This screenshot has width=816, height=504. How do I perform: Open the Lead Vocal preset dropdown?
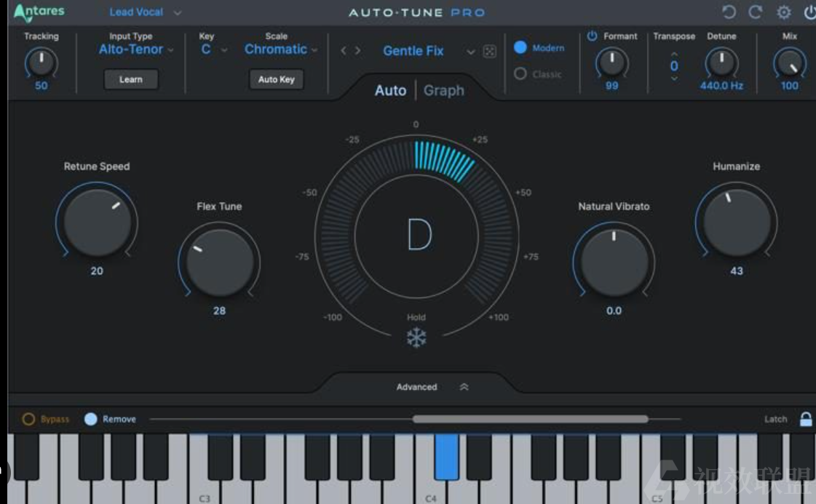pyautogui.click(x=145, y=12)
